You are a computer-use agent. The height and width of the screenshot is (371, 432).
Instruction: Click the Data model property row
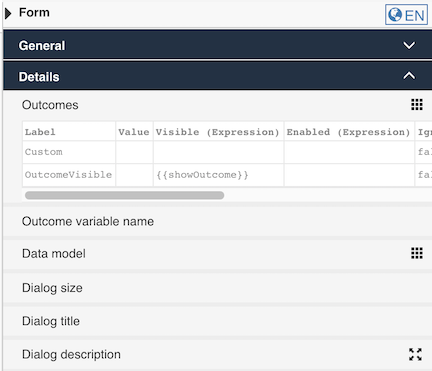tap(217, 254)
